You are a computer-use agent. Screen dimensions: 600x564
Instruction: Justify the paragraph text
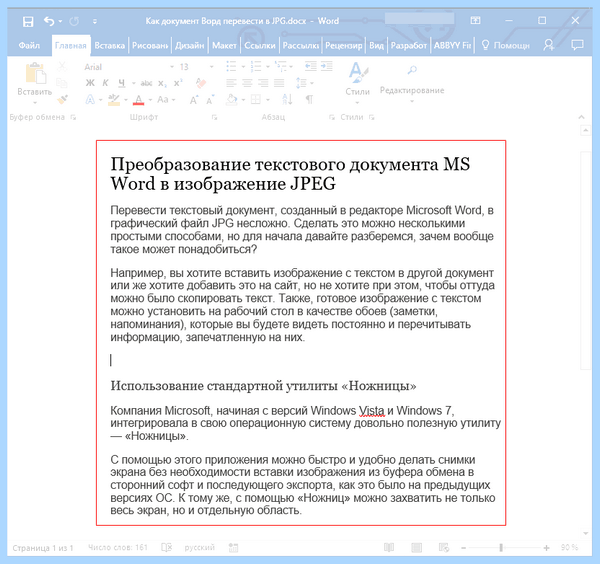pyautogui.click(x=279, y=83)
